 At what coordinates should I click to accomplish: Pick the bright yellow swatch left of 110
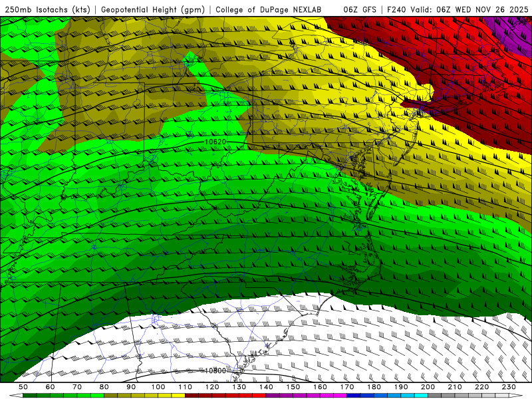click(x=178, y=396)
